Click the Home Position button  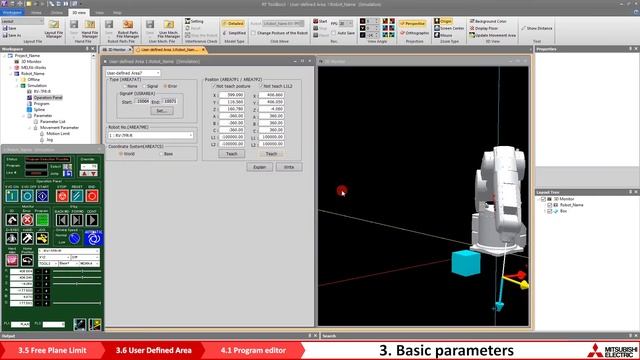coord(27,260)
